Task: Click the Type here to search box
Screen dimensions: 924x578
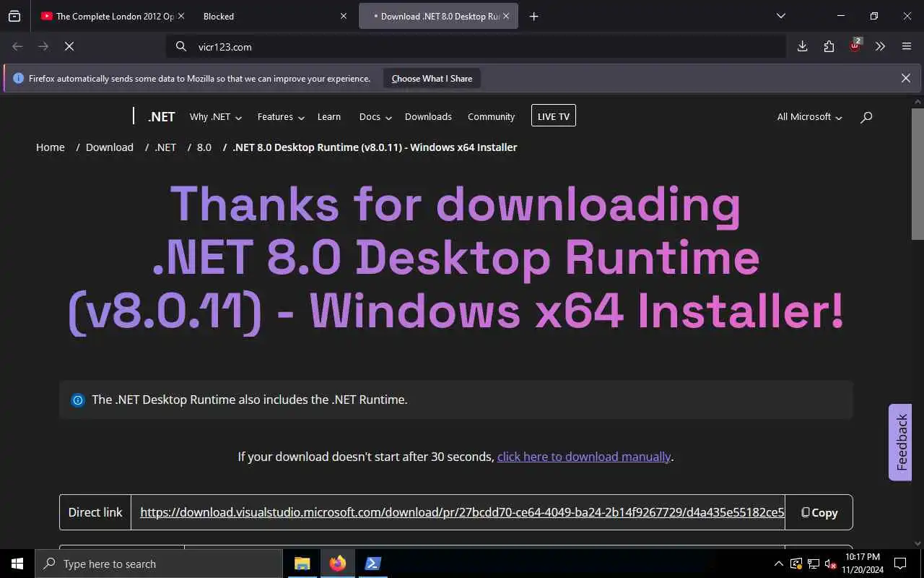Action: pyautogui.click(x=159, y=564)
